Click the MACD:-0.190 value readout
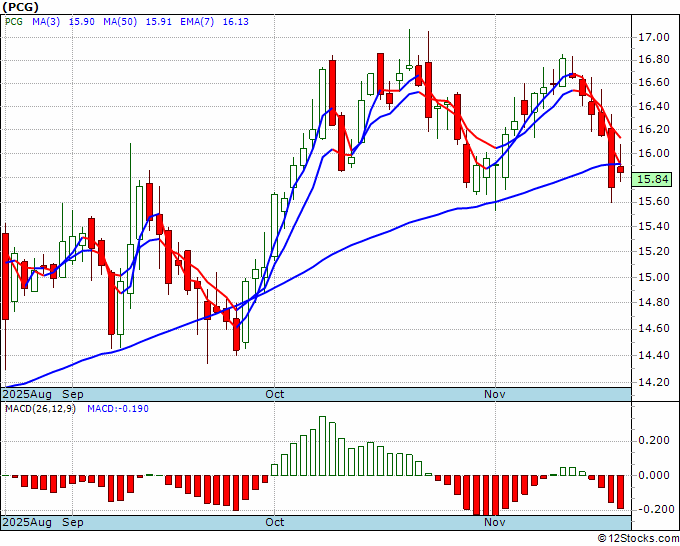 coord(118,409)
